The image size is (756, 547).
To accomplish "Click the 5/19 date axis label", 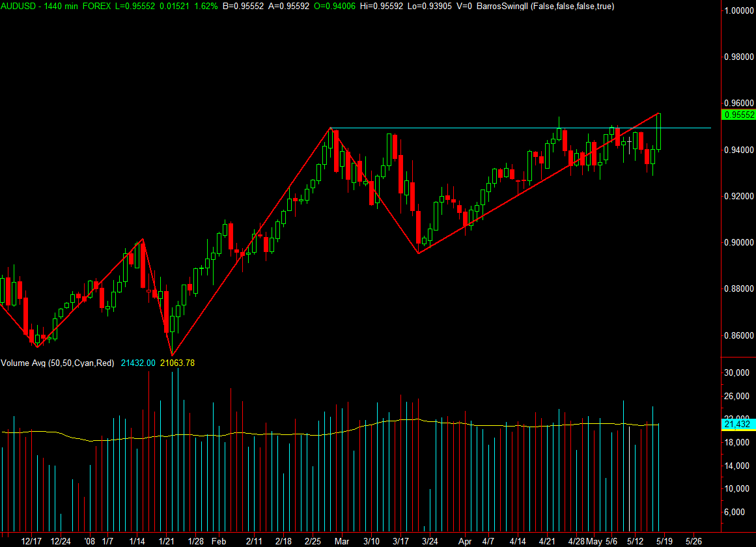I will [x=664, y=541].
